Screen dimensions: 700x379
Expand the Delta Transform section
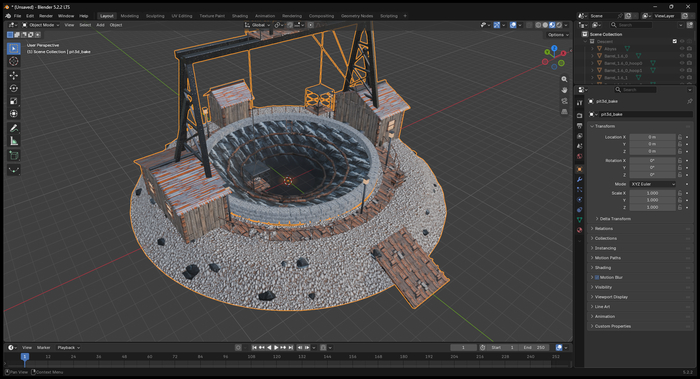[615, 219]
